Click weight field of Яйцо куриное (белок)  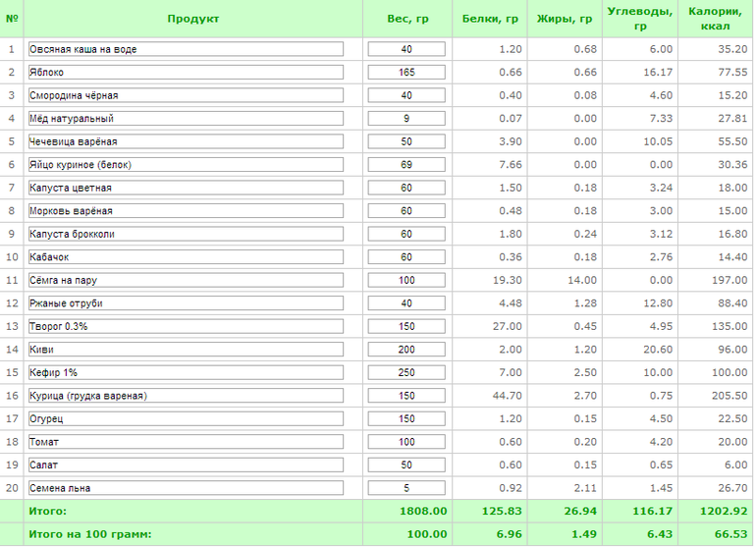coord(406,165)
